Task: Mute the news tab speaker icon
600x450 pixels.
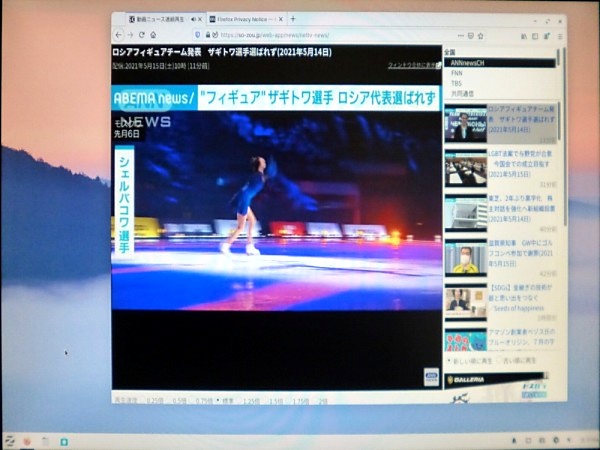Action: pyautogui.click(x=193, y=19)
